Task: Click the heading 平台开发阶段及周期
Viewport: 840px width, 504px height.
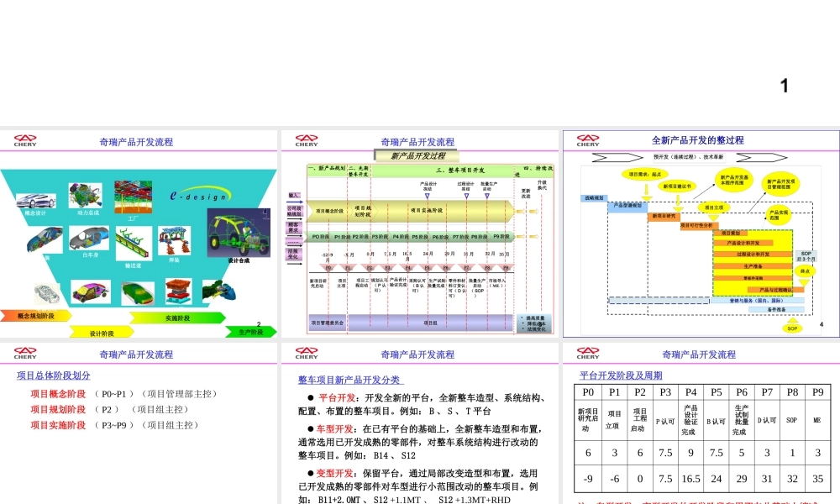Action: pos(621,375)
